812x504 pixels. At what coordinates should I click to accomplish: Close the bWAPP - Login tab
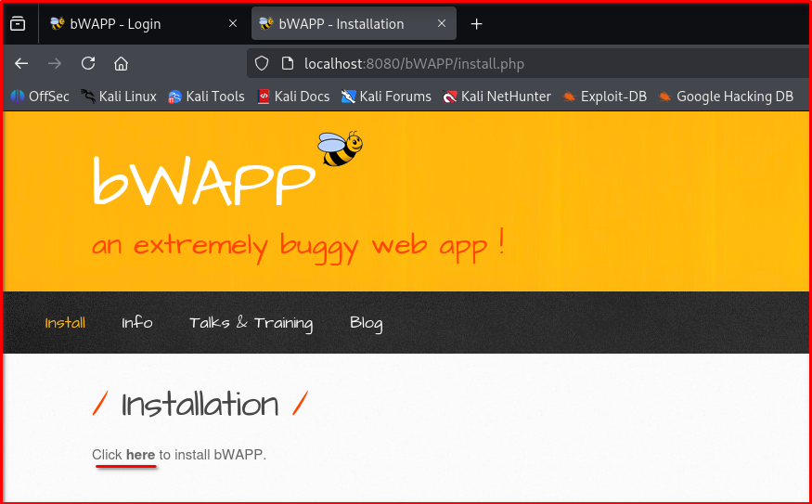pyautogui.click(x=233, y=23)
